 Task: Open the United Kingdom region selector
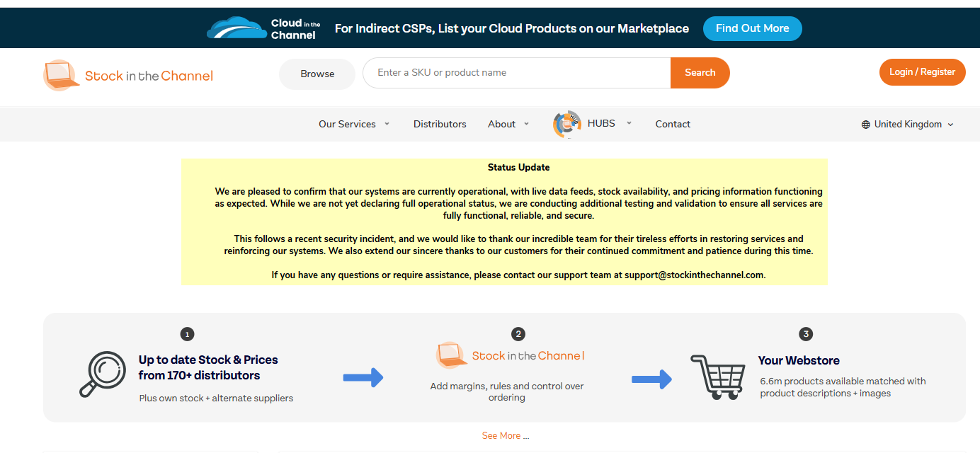[x=908, y=125]
